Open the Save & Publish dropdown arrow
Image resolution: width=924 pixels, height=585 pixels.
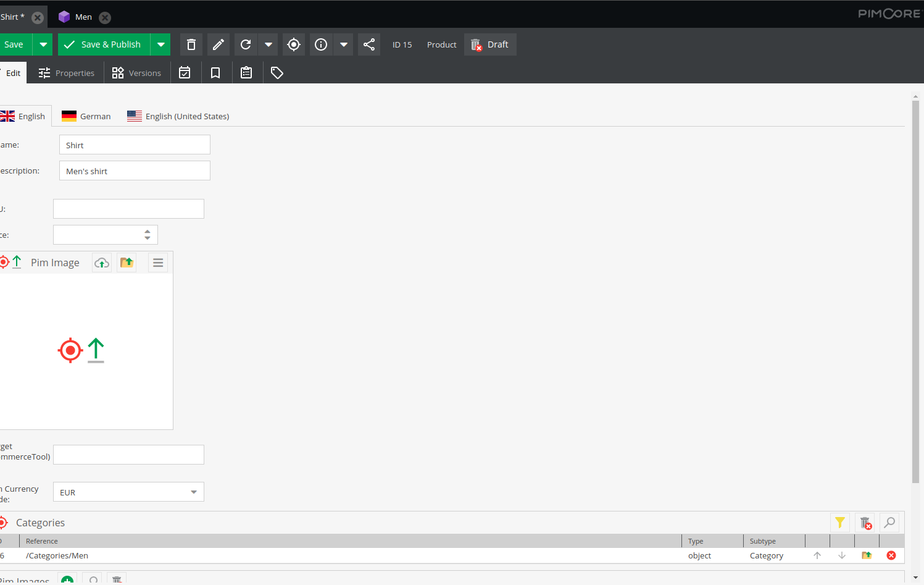point(160,44)
